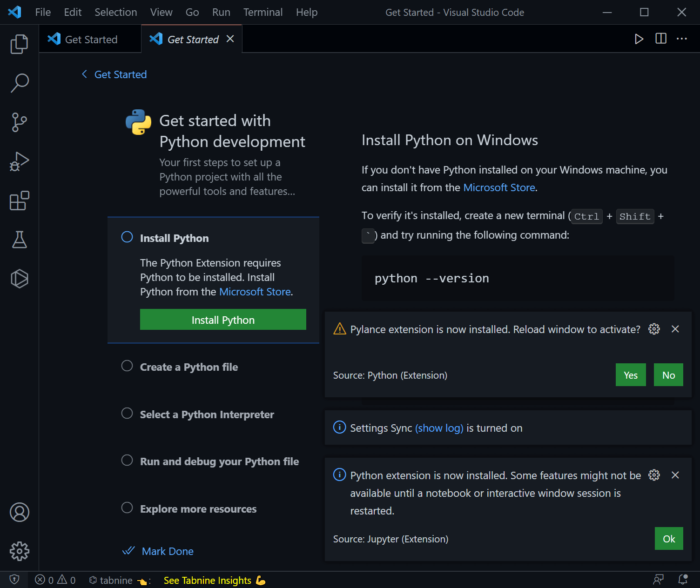700x588 pixels.
Task: Click the workspace trust shield in status bar
Action: (14, 580)
